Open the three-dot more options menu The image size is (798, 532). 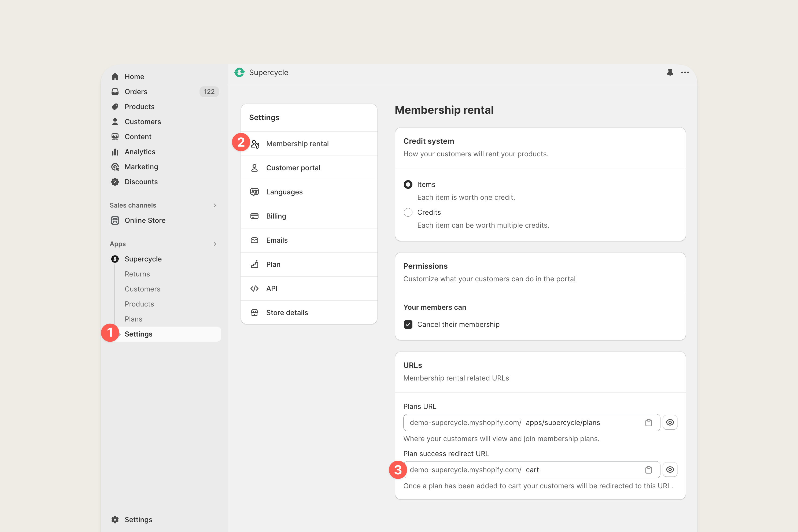point(685,72)
